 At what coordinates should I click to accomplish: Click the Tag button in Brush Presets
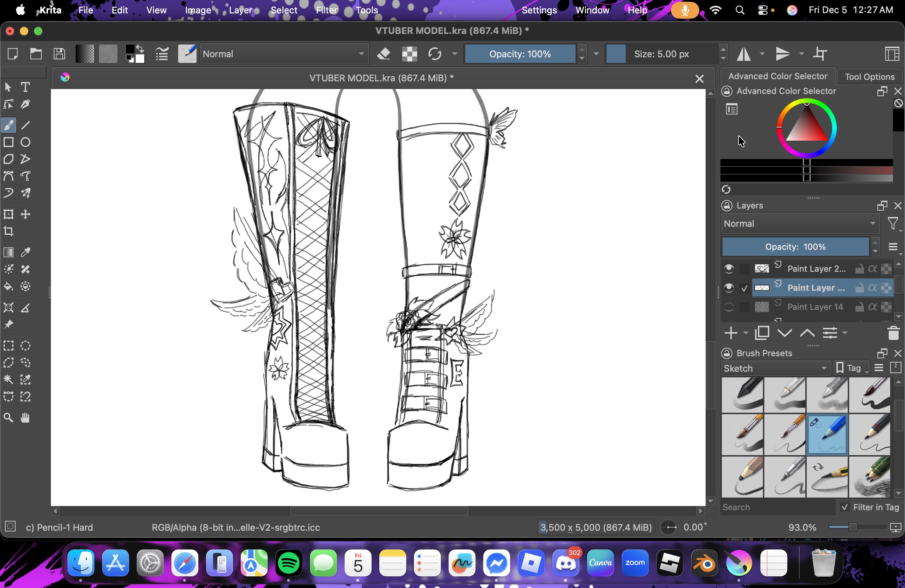click(850, 368)
